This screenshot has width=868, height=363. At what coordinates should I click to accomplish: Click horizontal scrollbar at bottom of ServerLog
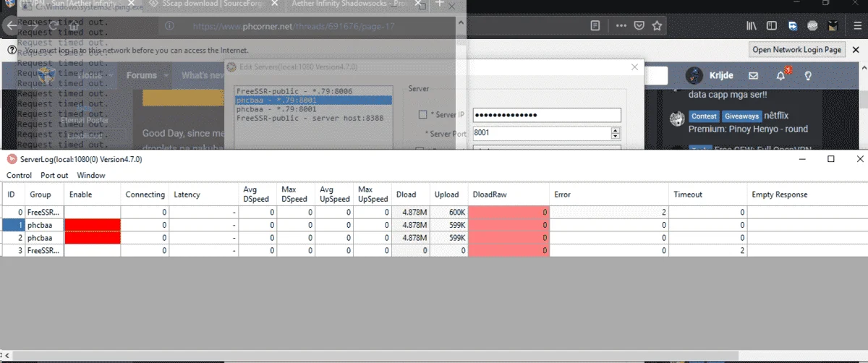point(434,356)
